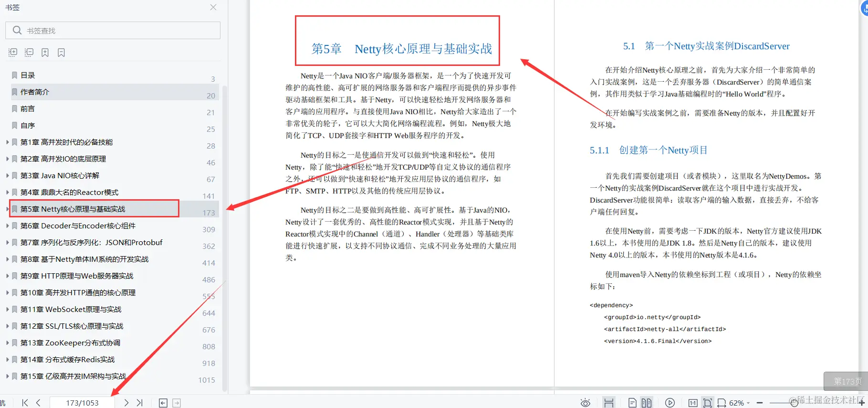Screen dimensions: 868x408
Task: Expand 第7章 序列化与反序列化
Action: (7, 242)
